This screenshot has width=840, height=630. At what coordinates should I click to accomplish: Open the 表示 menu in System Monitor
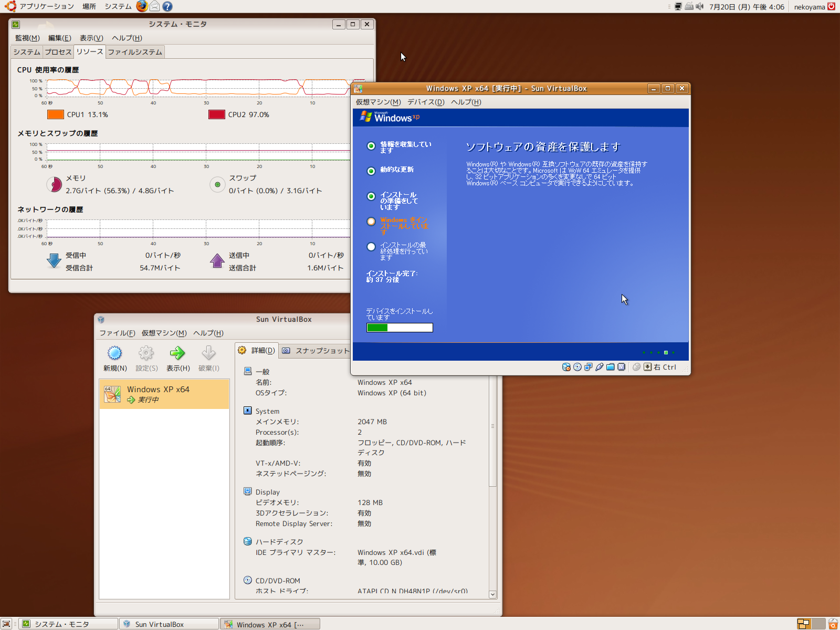91,38
